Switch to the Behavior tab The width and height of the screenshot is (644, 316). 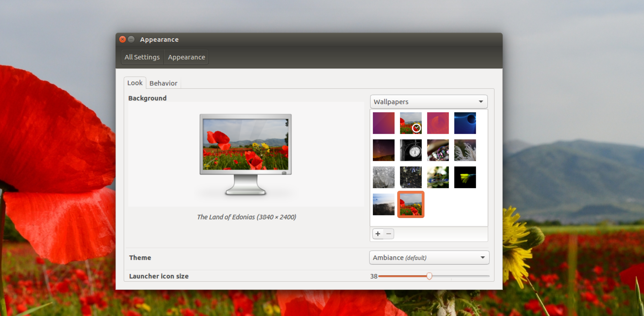(163, 83)
